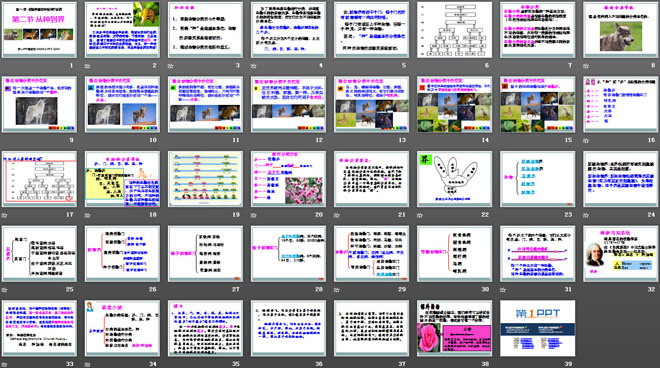The height and width of the screenshot is (368, 660).
Task: Click the animation star icon under slide 34
Action: (x=88, y=364)
